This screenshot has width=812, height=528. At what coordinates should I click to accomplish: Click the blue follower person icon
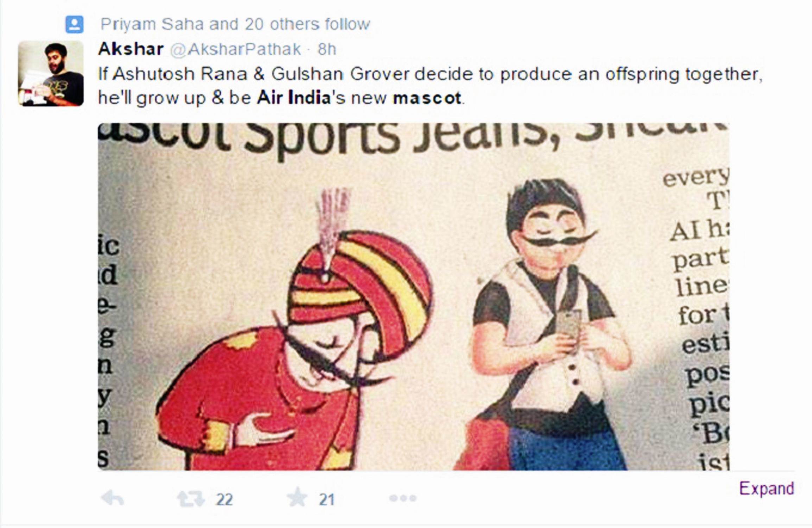[x=75, y=25]
